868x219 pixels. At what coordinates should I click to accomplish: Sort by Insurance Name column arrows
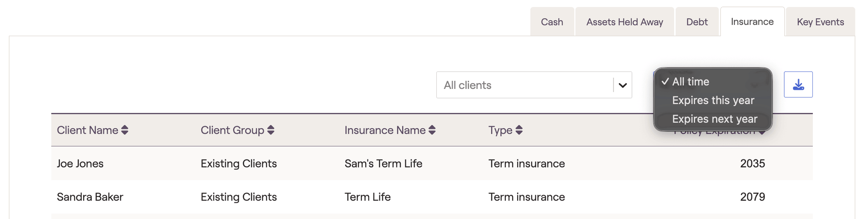432,130
